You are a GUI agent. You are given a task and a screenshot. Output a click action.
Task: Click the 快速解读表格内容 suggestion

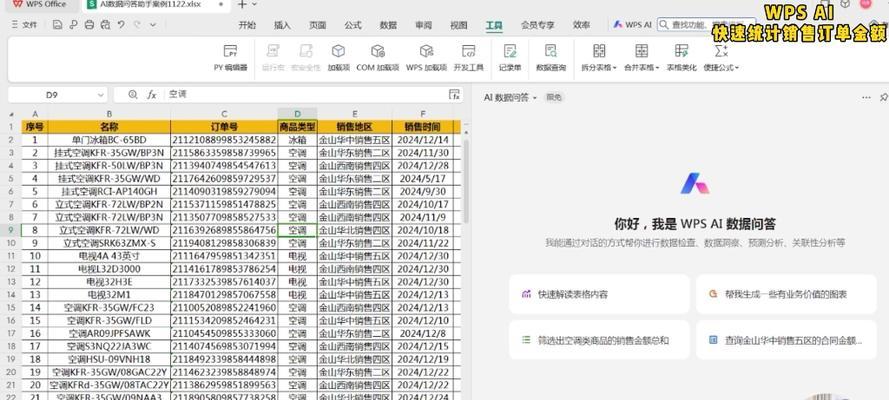point(599,294)
